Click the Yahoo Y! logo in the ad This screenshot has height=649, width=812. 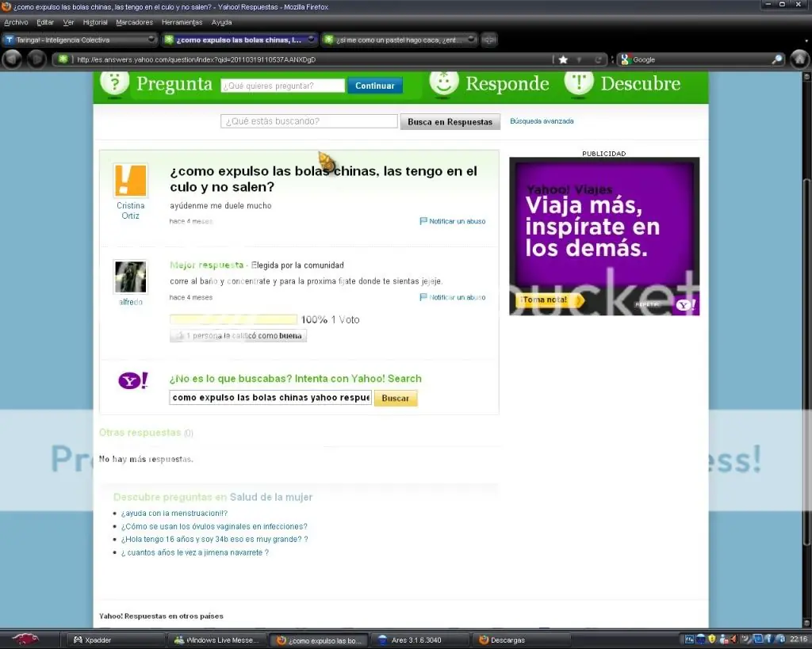pyautogui.click(x=686, y=305)
